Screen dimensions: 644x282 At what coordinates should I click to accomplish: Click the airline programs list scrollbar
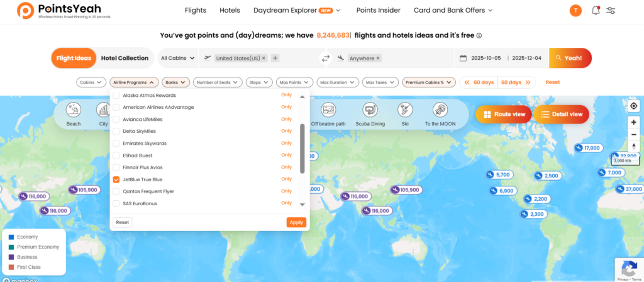pos(303,148)
